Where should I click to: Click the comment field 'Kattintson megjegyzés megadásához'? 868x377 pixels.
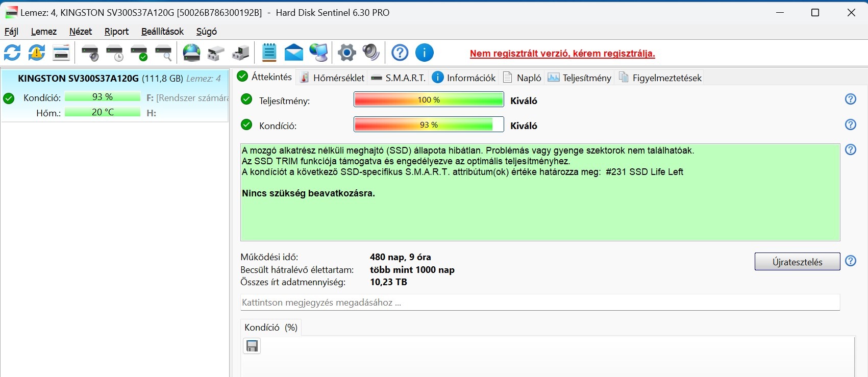click(x=540, y=303)
